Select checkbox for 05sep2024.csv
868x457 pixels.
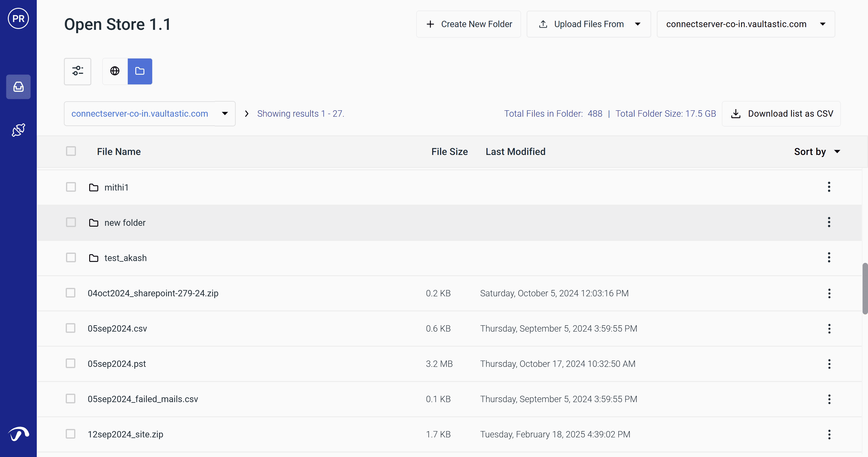(71, 328)
